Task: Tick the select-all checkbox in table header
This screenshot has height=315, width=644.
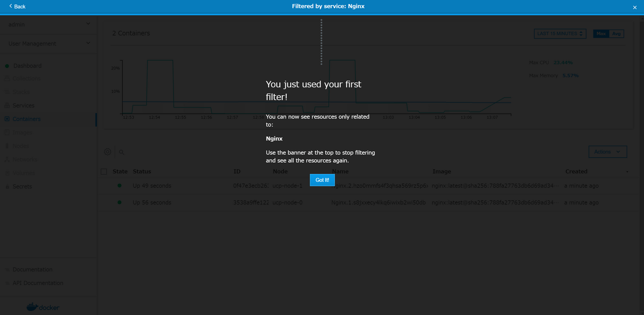Action: tap(104, 172)
